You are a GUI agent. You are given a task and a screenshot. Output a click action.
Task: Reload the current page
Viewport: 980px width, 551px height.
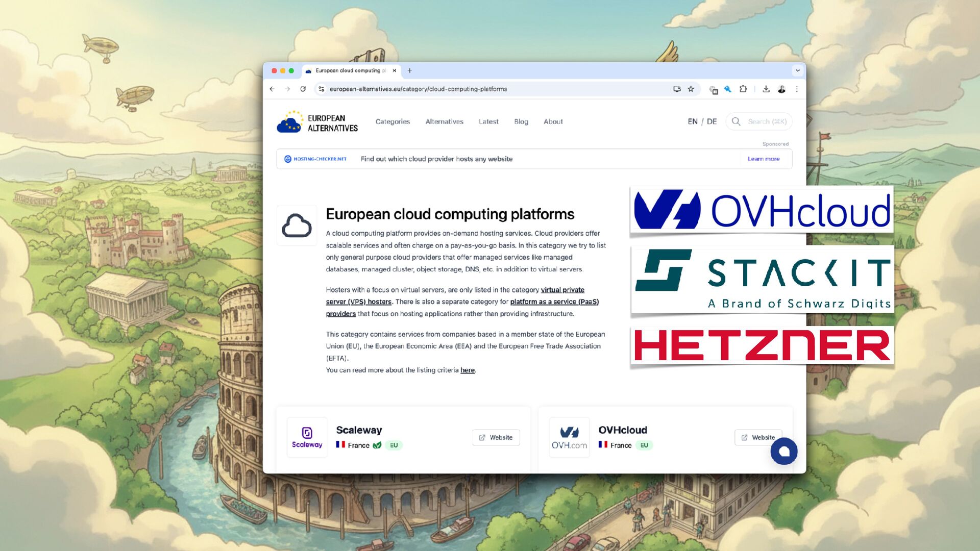coord(303,89)
